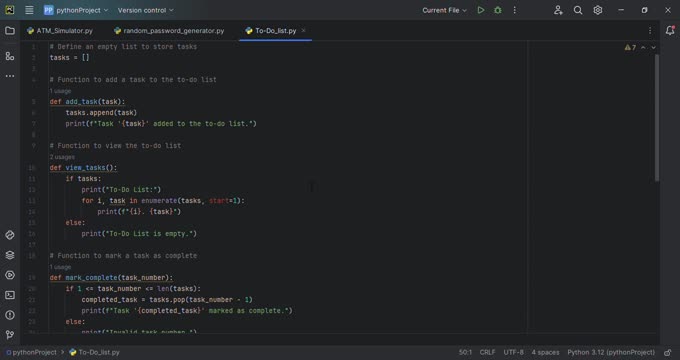Image resolution: width=680 pixels, height=360 pixels.
Task: Close the To-Do_list.py tab
Action: 304,30
